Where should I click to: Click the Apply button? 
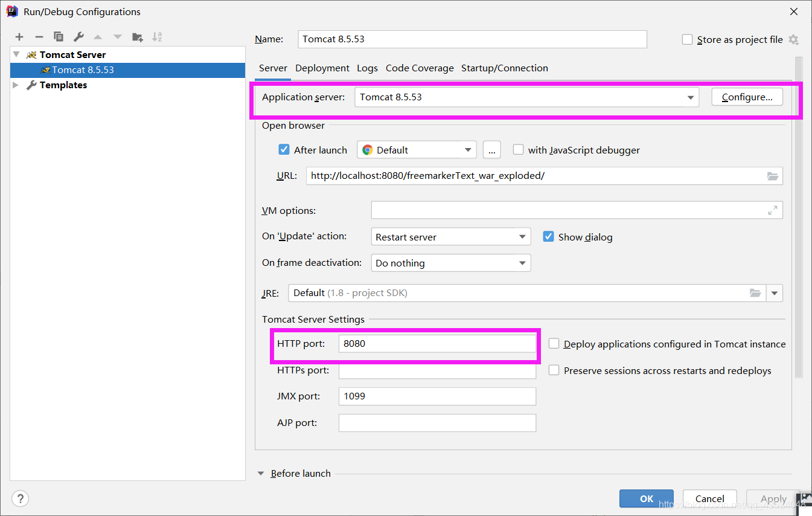click(773, 498)
